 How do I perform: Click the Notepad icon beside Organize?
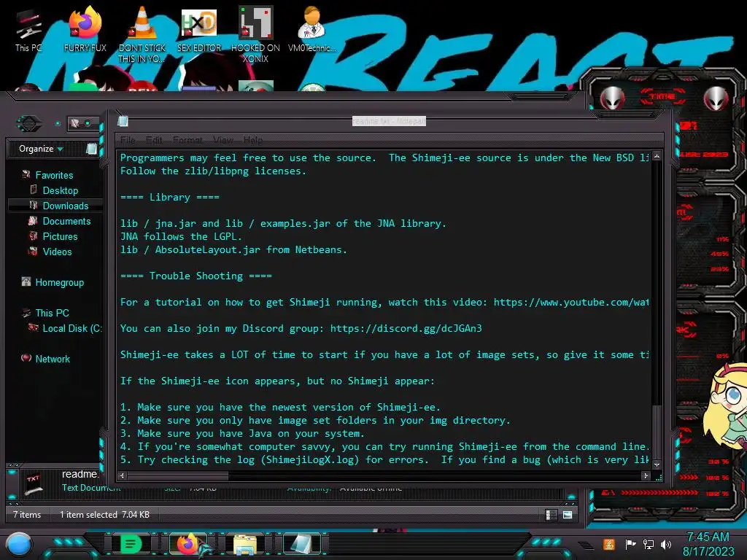pos(91,149)
